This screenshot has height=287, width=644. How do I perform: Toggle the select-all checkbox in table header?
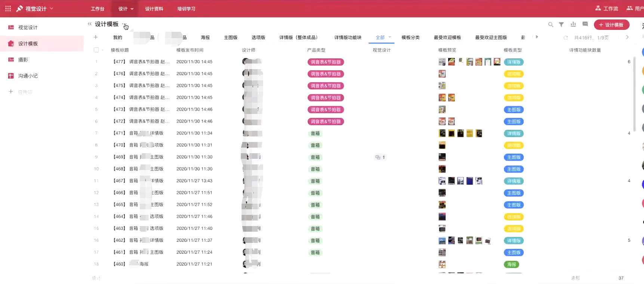pos(96,50)
